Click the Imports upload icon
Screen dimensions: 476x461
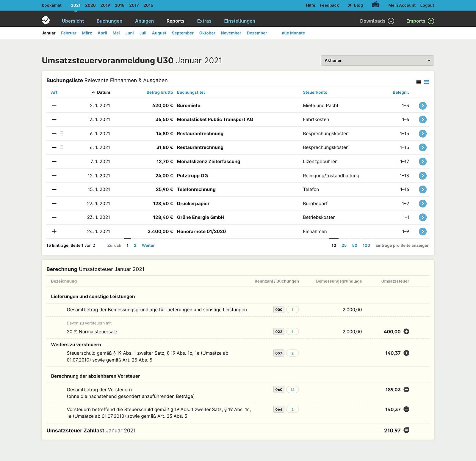coord(431,21)
